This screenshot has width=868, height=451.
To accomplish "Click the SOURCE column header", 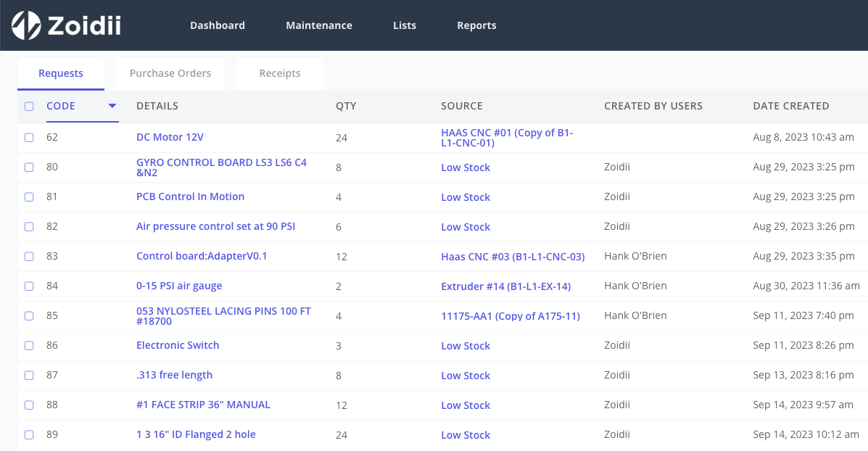I will tap(462, 107).
